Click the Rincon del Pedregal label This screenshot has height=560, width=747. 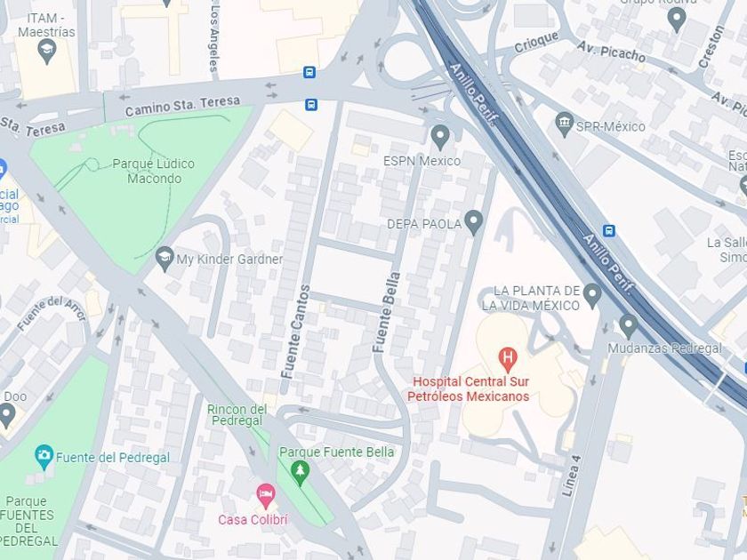(x=237, y=415)
